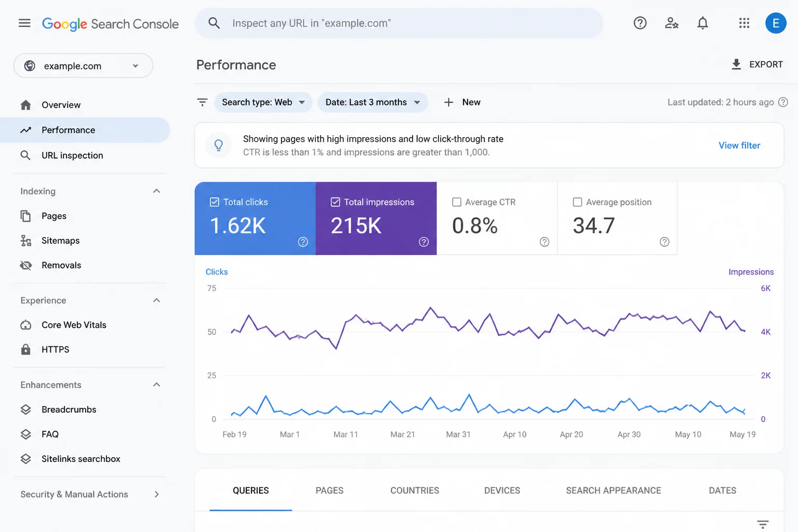Open the Help icon in top bar
The width and height of the screenshot is (798, 532).
coord(640,23)
